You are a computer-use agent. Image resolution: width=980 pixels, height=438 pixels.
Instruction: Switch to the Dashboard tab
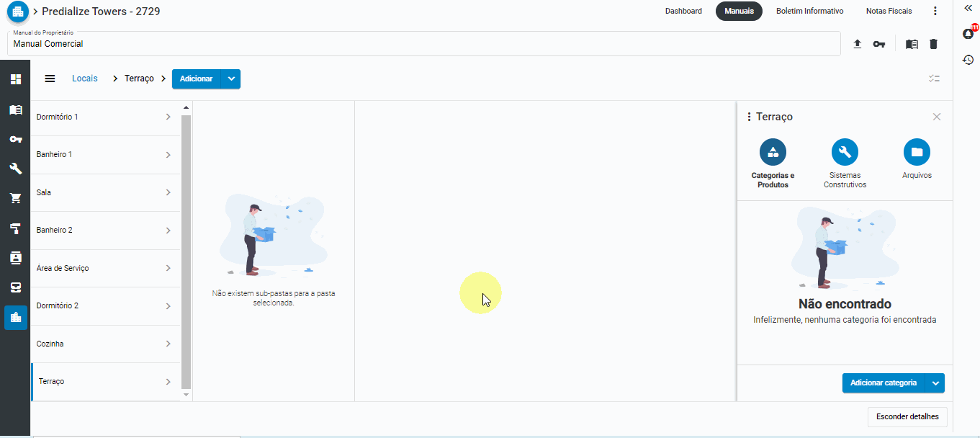[683, 11]
